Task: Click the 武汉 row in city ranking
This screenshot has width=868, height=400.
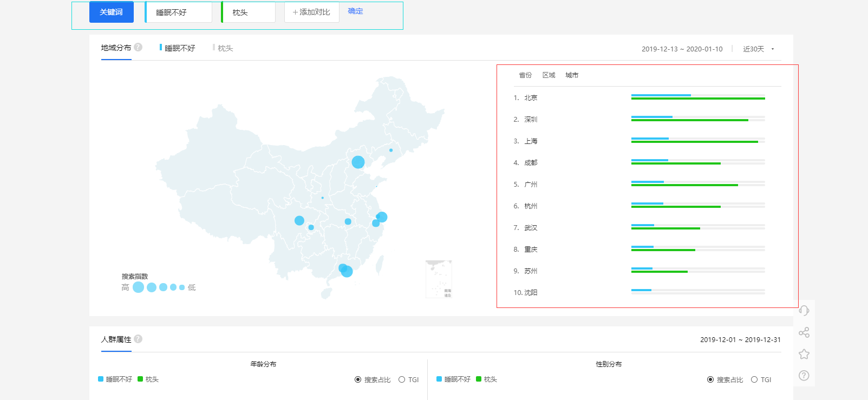Action: [647, 228]
